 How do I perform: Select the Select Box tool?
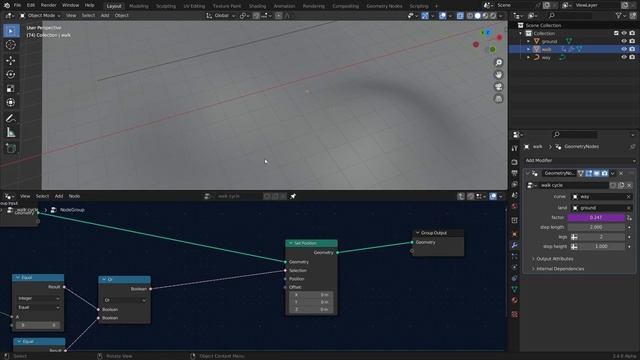point(11,31)
